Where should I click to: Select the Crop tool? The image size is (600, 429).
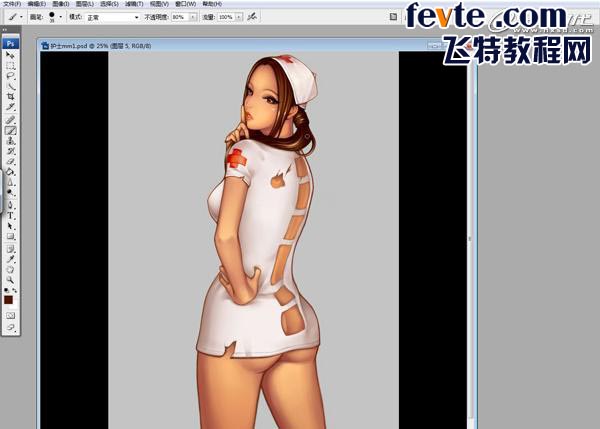click(11, 96)
